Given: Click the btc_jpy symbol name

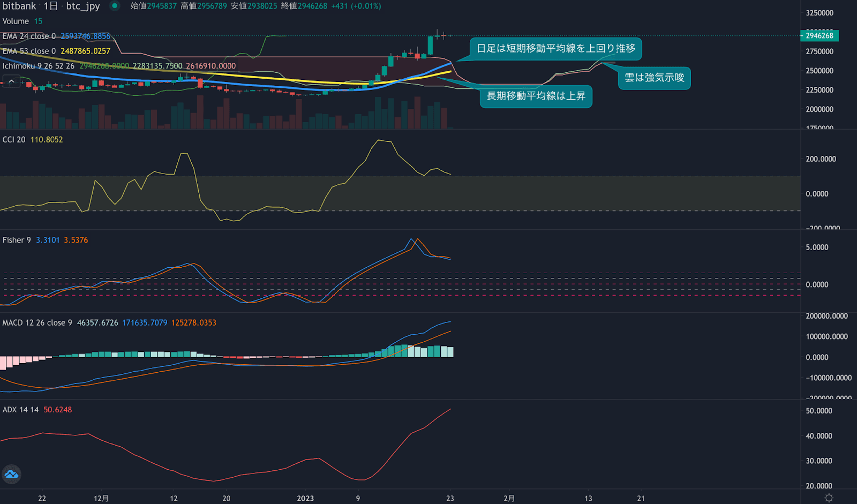Looking at the screenshot, I should (x=82, y=6).
